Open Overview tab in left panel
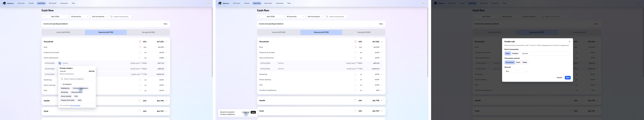This screenshot has height=120, width=644. pyautogui.click(x=21, y=3)
